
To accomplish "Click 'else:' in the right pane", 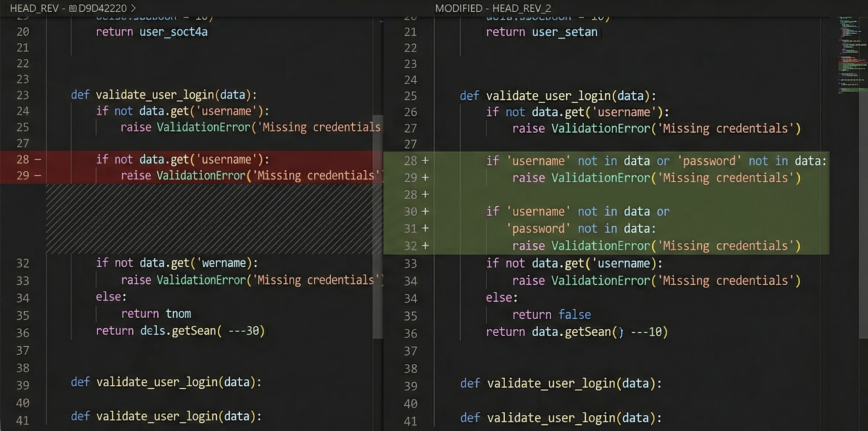I will 502,297.
